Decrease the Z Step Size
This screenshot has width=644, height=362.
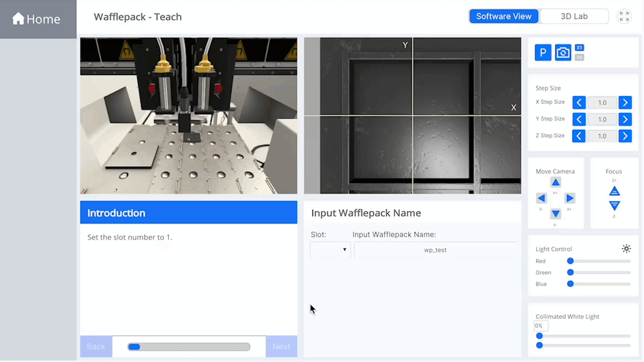[x=579, y=136]
